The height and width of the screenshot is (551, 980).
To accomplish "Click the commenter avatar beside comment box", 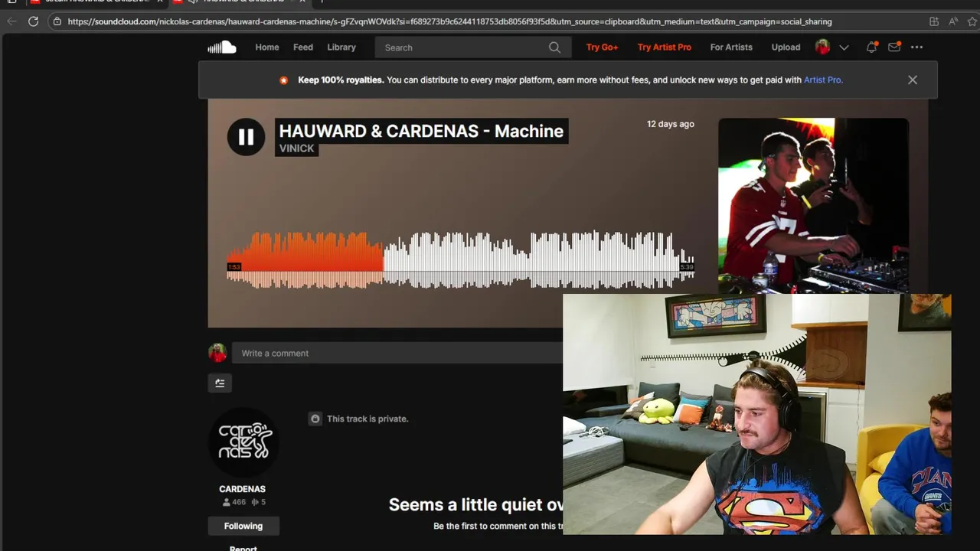I will pyautogui.click(x=217, y=353).
